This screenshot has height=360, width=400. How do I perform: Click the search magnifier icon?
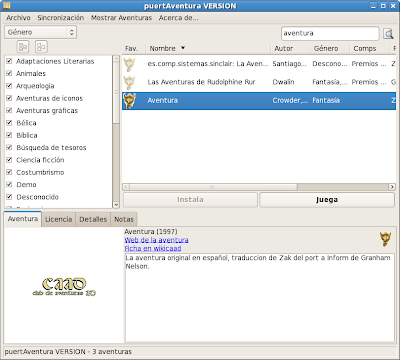coord(388,33)
